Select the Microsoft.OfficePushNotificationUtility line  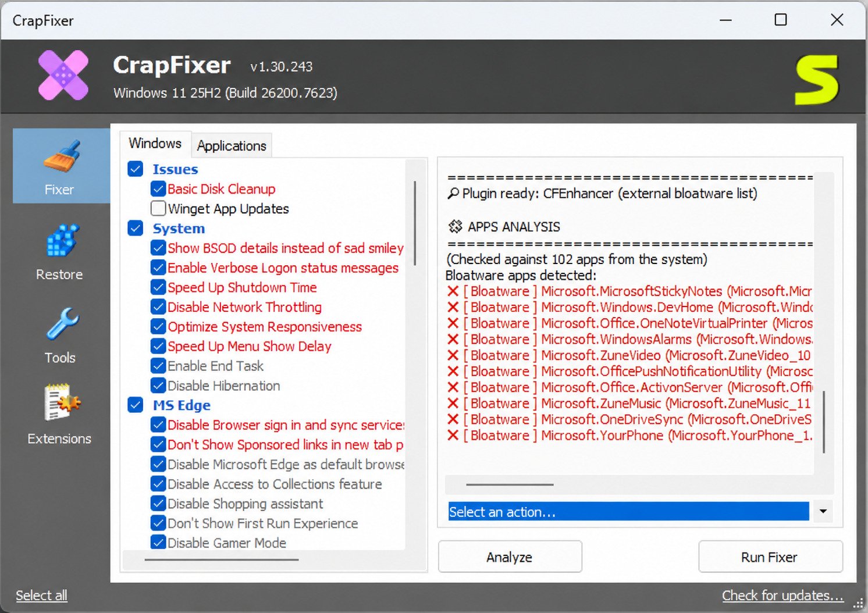pyautogui.click(x=629, y=371)
